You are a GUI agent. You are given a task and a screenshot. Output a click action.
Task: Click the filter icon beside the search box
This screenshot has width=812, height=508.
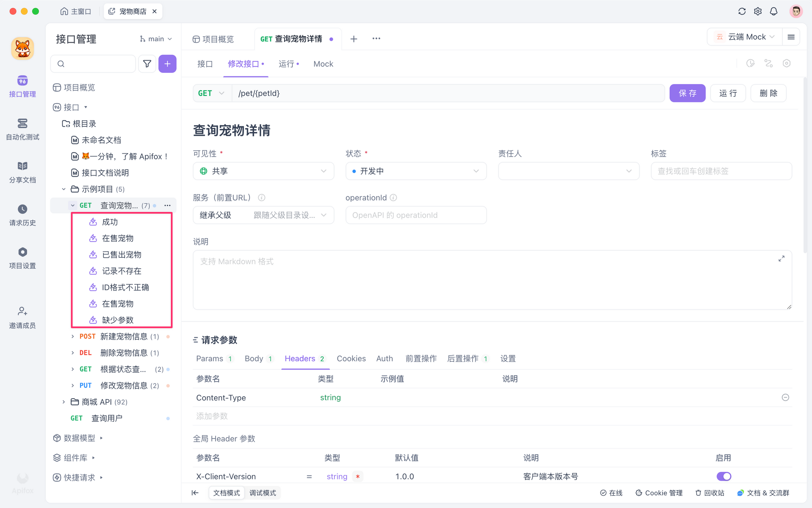click(147, 64)
